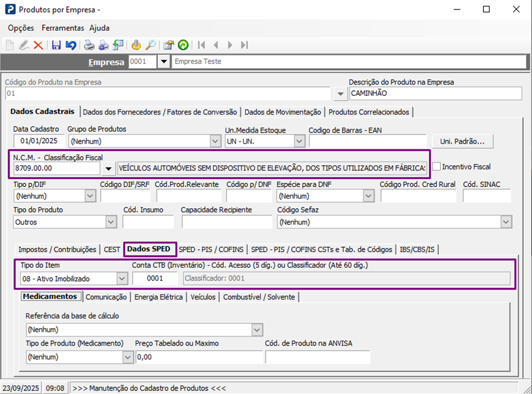
Task: Go to the first record arrow
Action: (202, 45)
